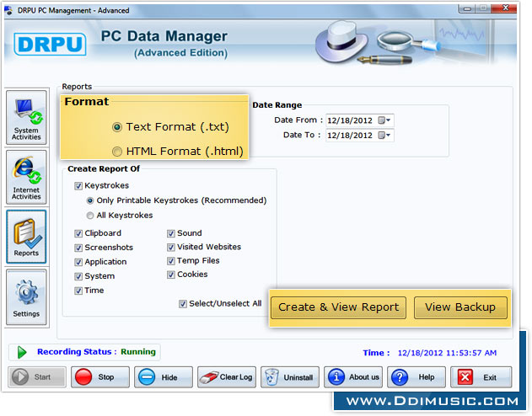Choose Only Printable Keystrokes option

[90, 200]
